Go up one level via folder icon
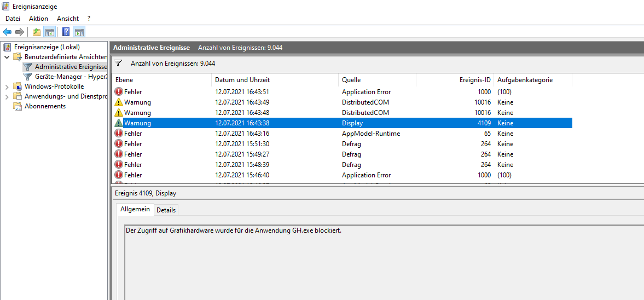Image resolution: width=644 pixels, height=300 pixels. (37, 32)
